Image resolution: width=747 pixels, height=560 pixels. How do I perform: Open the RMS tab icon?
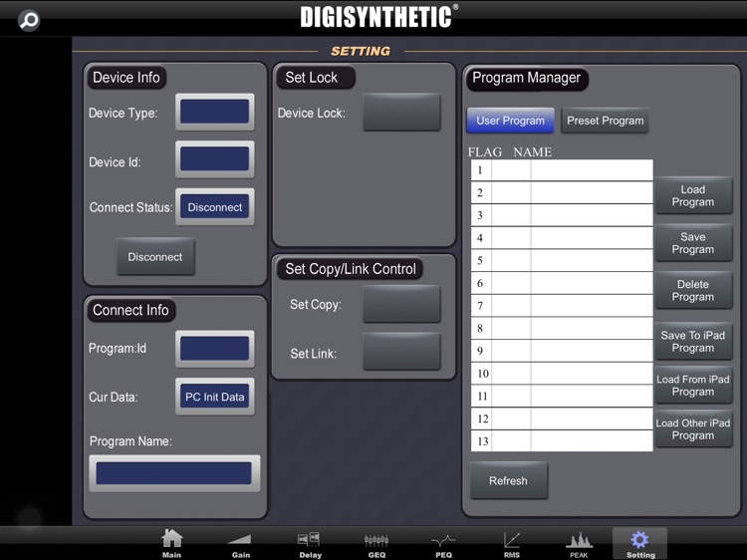(512, 544)
